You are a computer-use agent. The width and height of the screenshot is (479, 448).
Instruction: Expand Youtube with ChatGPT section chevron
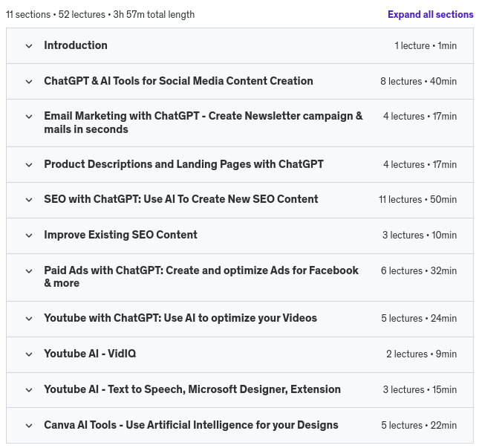29,319
